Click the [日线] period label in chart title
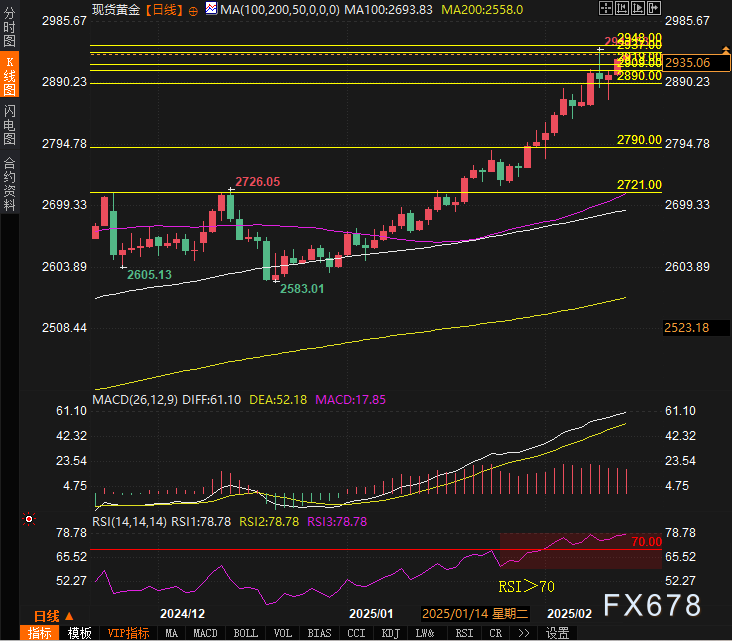The width and height of the screenshot is (732, 641). (163, 8)
